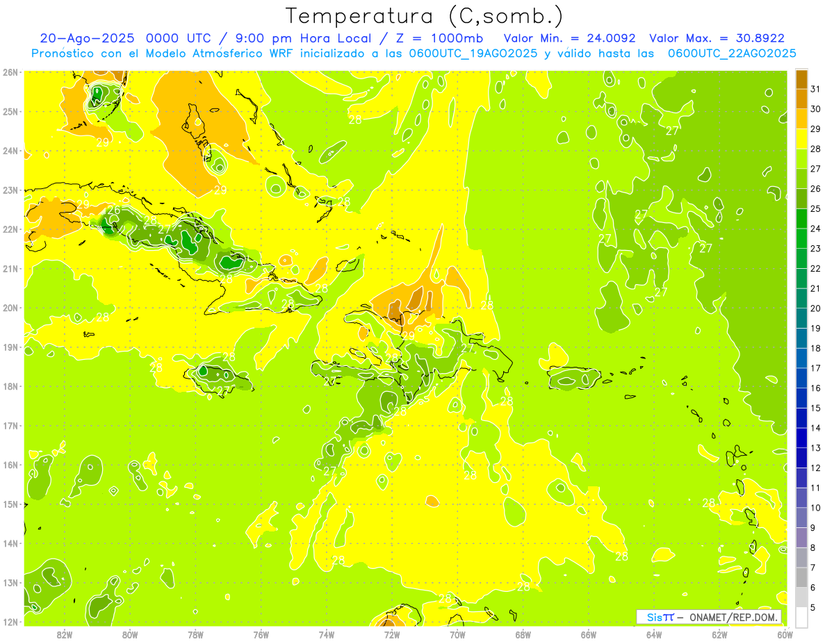Click the '80W' longitude axis label
Viewport: 834px width, 644px height.
(130, 634)
